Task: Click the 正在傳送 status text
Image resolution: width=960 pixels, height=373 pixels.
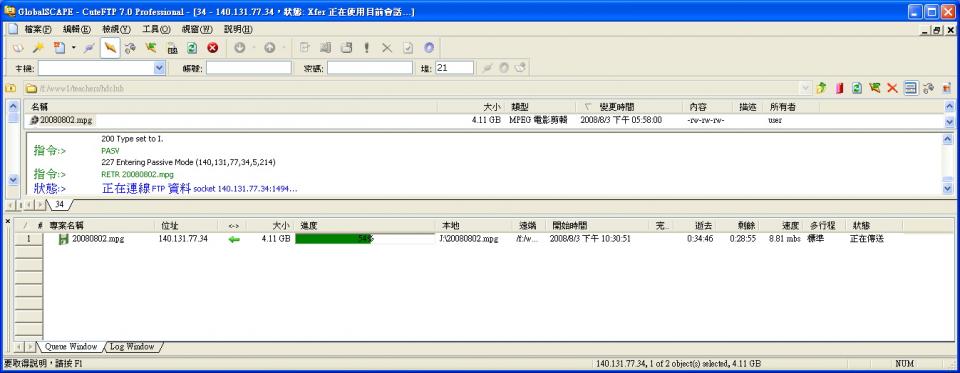Action: click(x=867, y=239)
